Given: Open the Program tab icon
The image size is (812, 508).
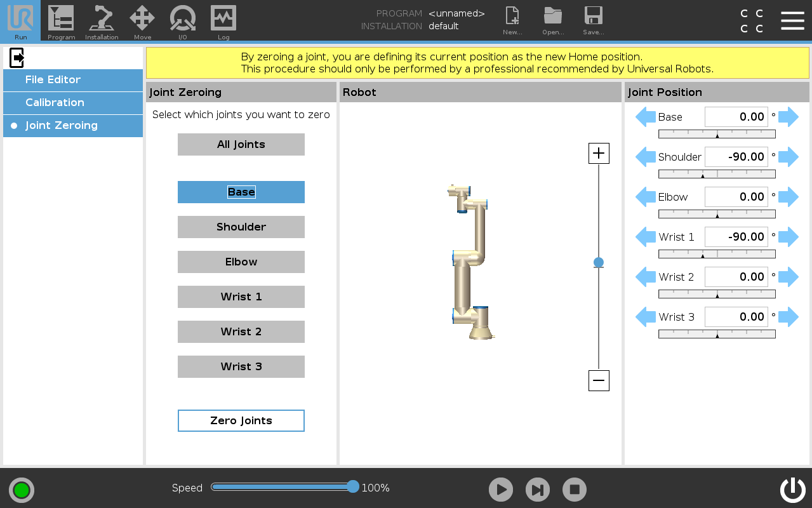Looking at the screenshot, I should [61, 20].
